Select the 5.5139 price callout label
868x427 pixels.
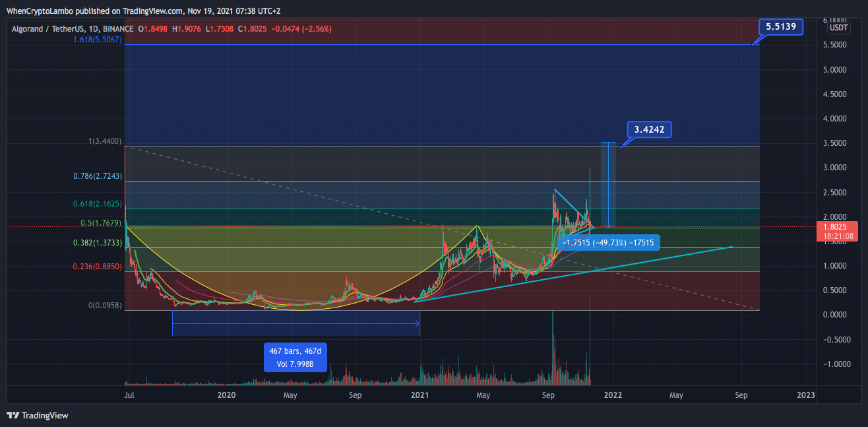point(781,27)
